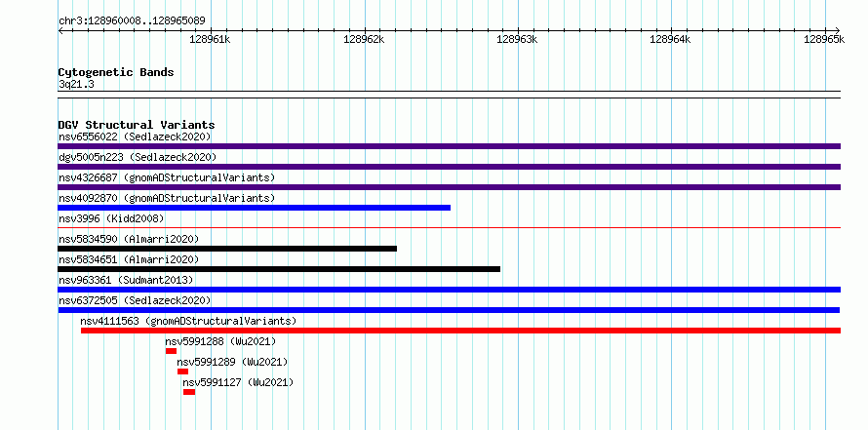Click the blue bar under nsv6372505

449,310
